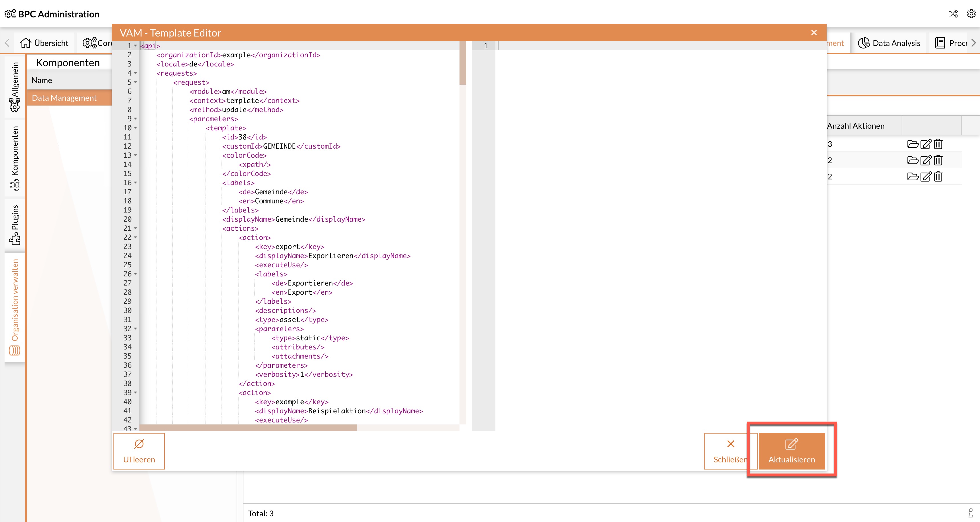Collapse the requests element at line 4
This screenshot has width=980, height=522.
(136, 73)
